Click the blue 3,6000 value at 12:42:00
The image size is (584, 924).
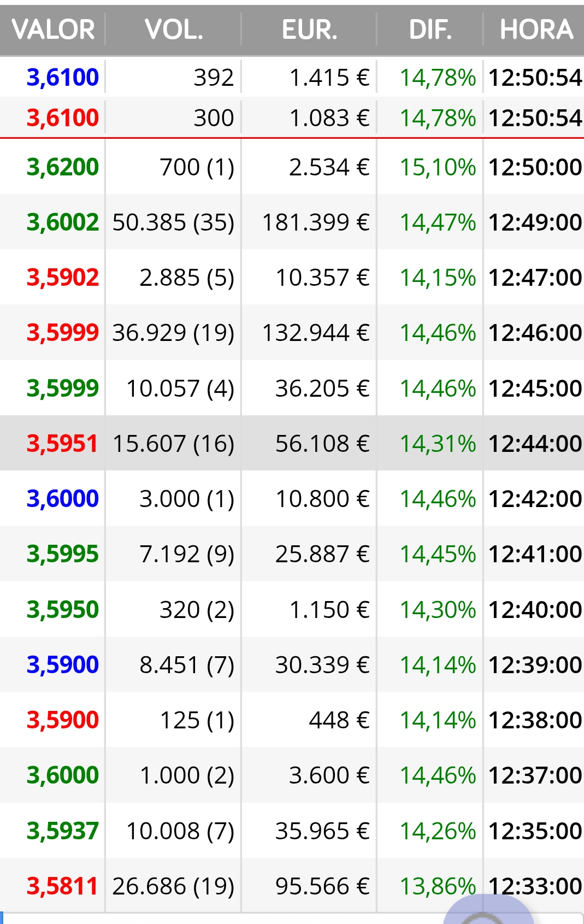63,498
